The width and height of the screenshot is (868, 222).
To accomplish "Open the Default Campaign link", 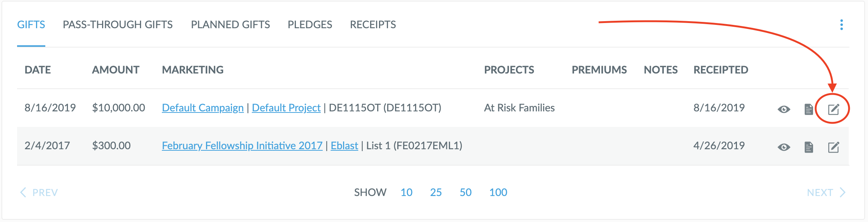I will 203,108.
